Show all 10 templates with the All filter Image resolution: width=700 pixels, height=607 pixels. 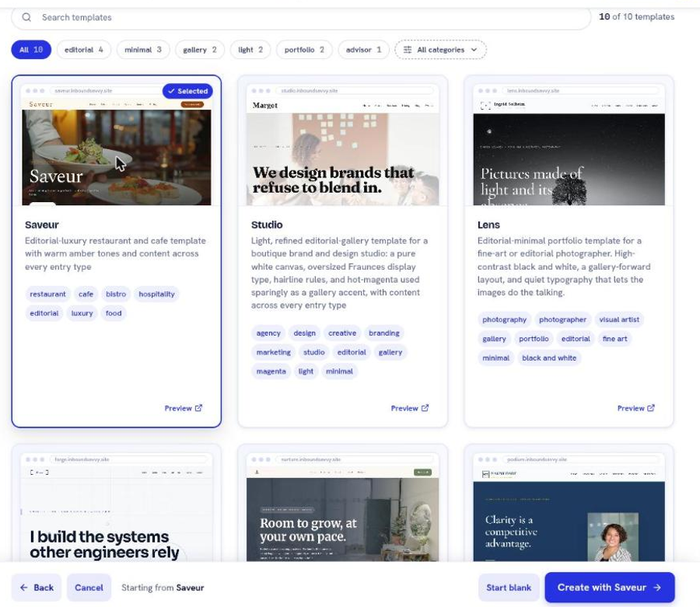coord(31,50)
